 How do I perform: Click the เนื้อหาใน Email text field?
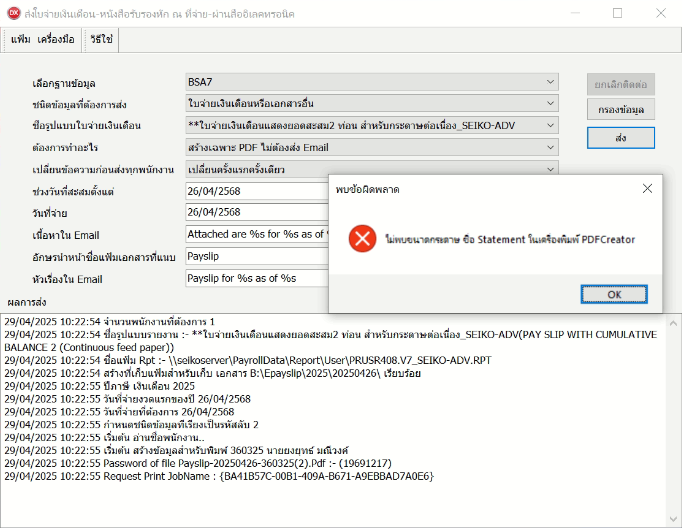tap(256, 234)
